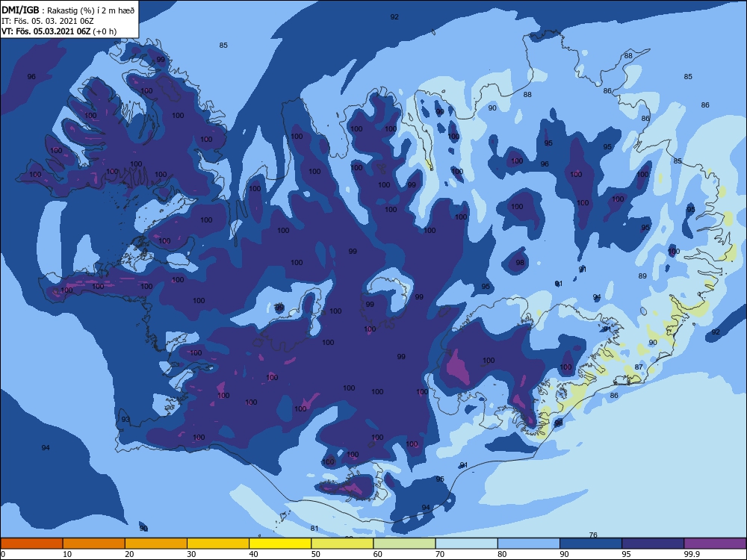The image size is (747, 560).
Task: Click legend tick label '0'
Action: pyautogui.click(x=3, y=554)
